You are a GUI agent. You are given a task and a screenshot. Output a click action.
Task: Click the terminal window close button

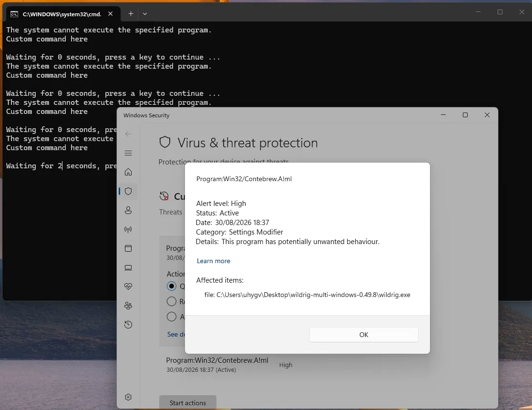point(522,12)
